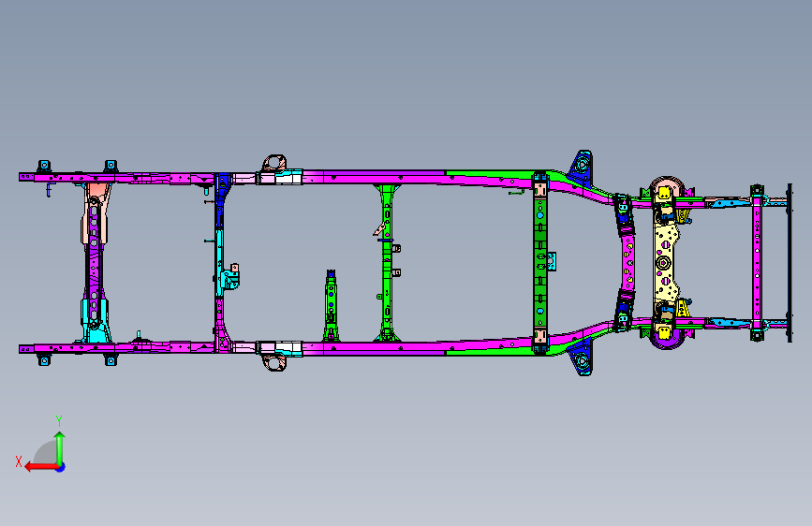Select the lower blue triangular body mount bracket
The height and width of the screenshot is (526, 812).
(x=581, y=358)
